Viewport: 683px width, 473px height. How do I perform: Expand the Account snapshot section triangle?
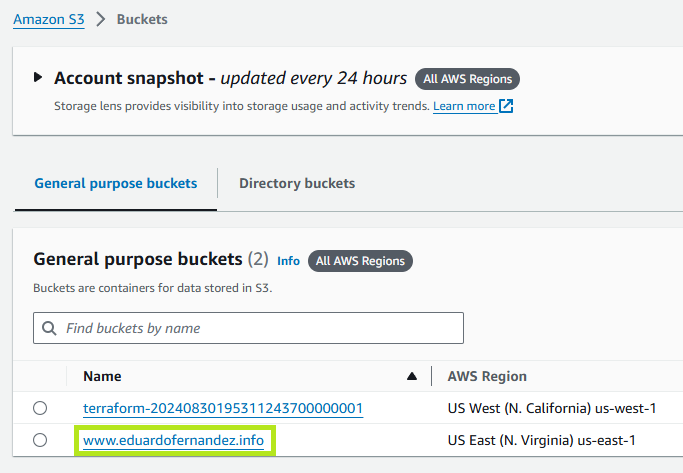pos(39,77)
